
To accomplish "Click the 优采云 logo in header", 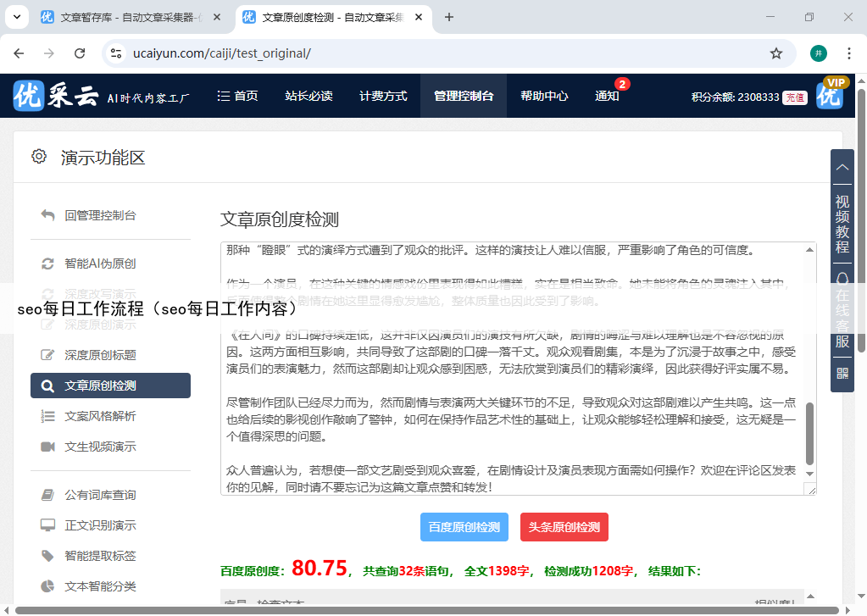I will coord(56,97).
